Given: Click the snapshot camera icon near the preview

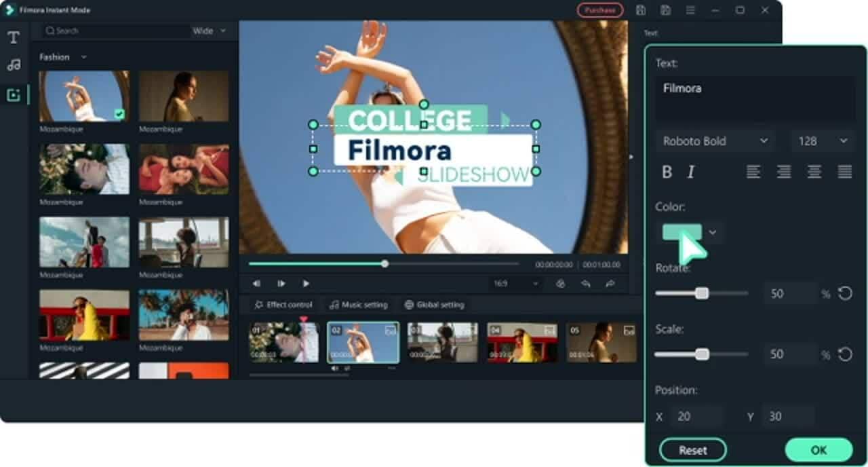Looking at the screenshot, I should tap(561, 283).
